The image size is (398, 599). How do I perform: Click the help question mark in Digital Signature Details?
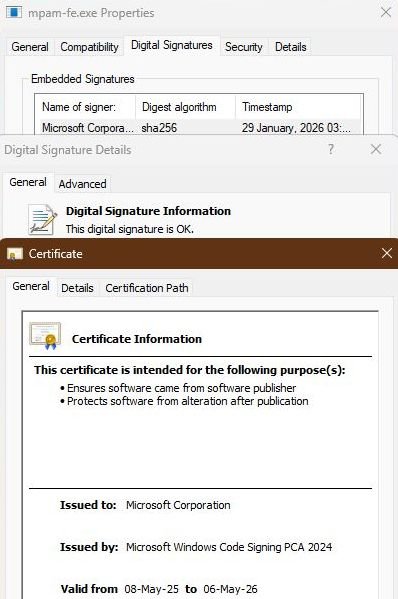pyautogui.click(x=331, y=149)
